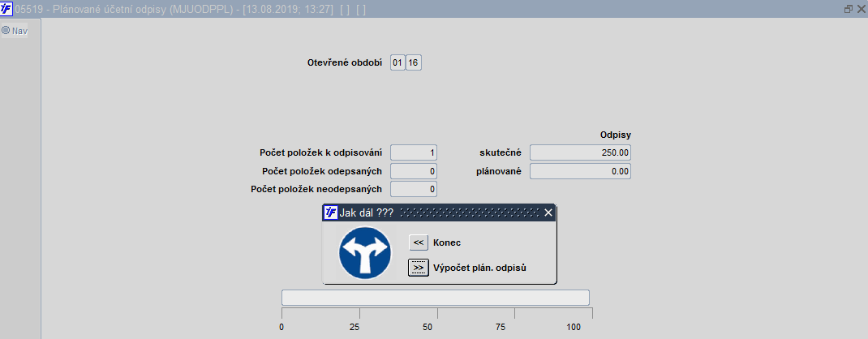This screenshot has width=868, height=339.
Task: Select the Nav radio button
Action: click(6, 31)
